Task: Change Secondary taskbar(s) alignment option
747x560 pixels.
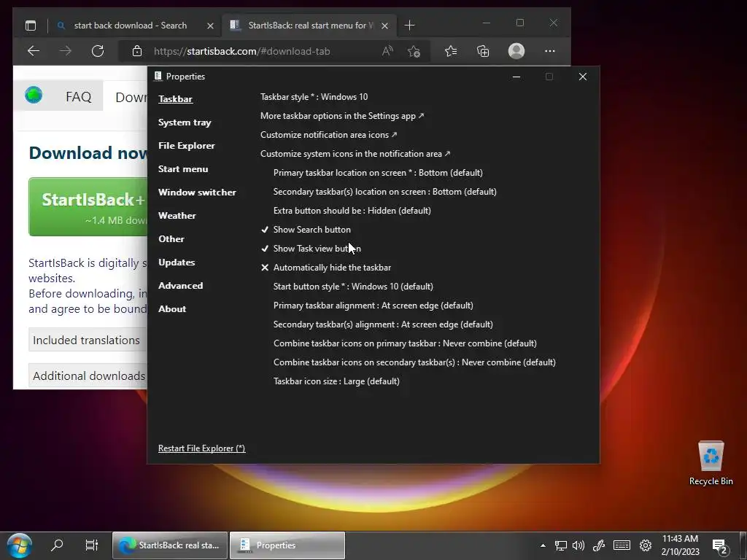Action: coord(383,324)
